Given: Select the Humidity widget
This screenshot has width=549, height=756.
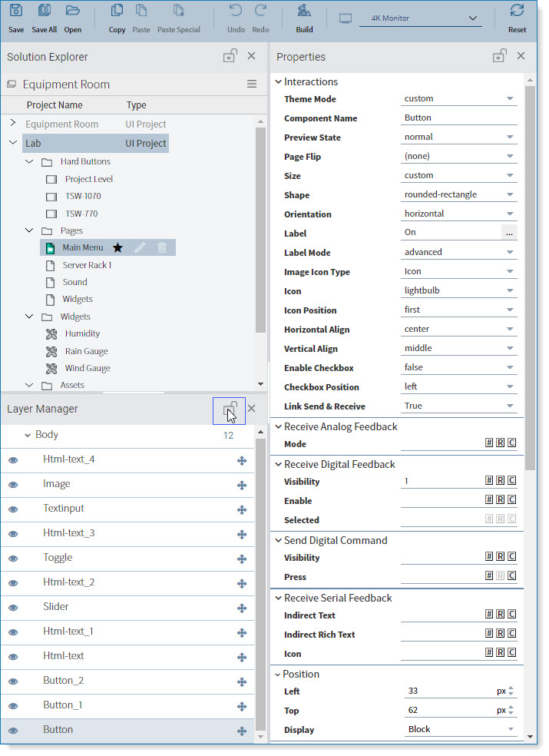Looking at the screenshot, I should pos(82,333).
